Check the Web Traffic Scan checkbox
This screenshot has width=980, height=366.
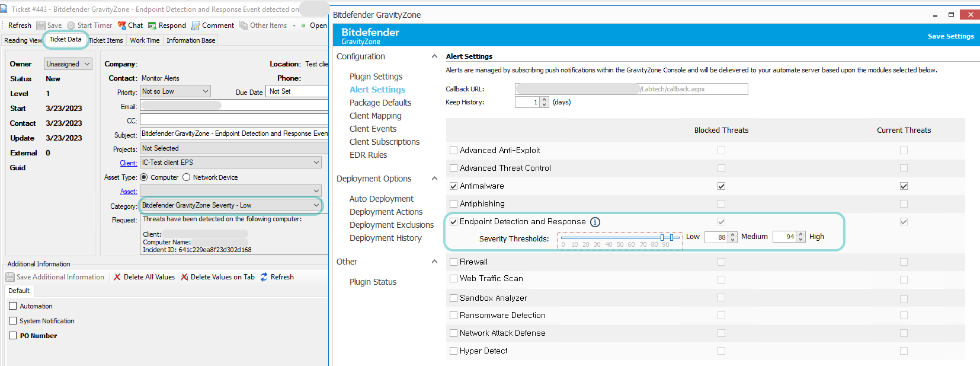coord(453,278)
